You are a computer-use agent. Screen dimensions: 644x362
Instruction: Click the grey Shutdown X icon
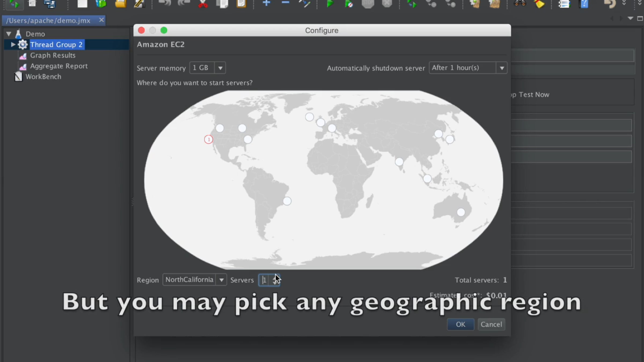click(x=387, y=3)
